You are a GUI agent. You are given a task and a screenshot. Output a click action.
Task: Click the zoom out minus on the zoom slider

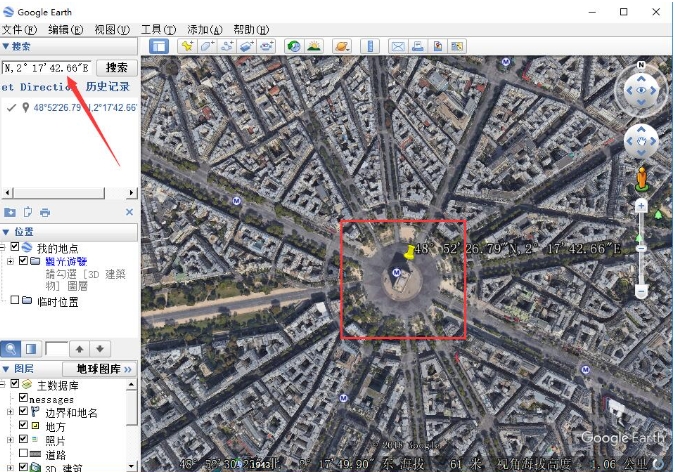click(x=641, y=292)
